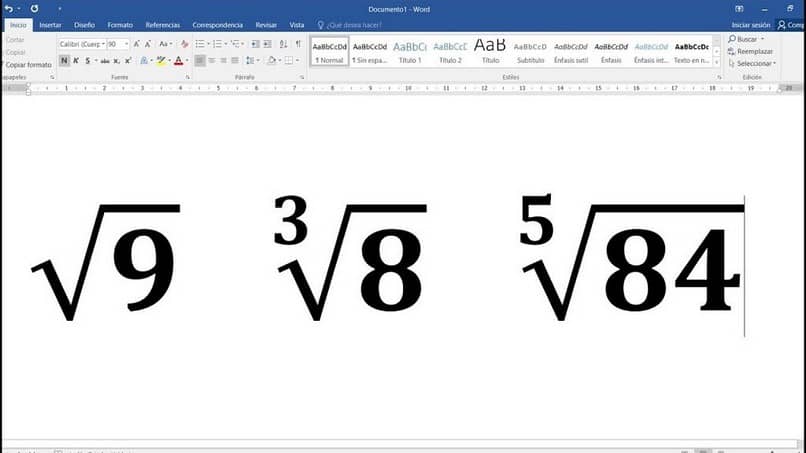This screenshot has width=806, height=453.
Task: Click the red font color swatch
Action: tap(178, 61)
